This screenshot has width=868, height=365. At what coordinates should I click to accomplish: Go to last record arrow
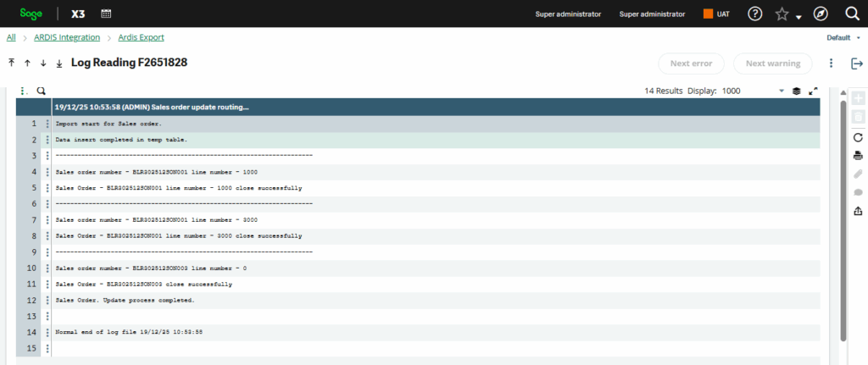58,64
